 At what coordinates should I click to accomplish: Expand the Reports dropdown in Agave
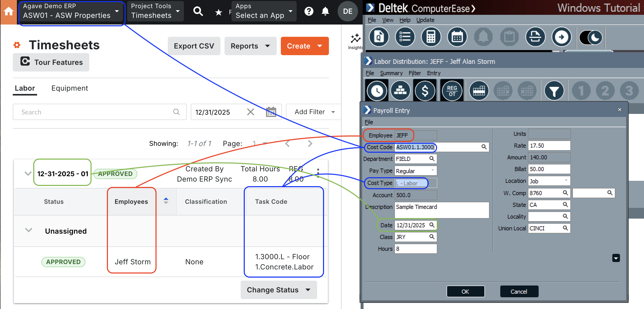click(250, 46)
